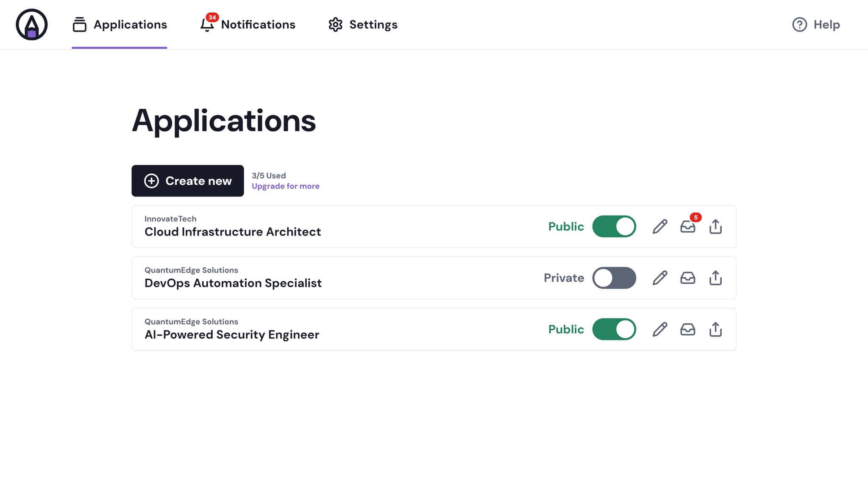Click the 3/5 Used text
This screenshot has height=488, width=868.
pos(269,176)
